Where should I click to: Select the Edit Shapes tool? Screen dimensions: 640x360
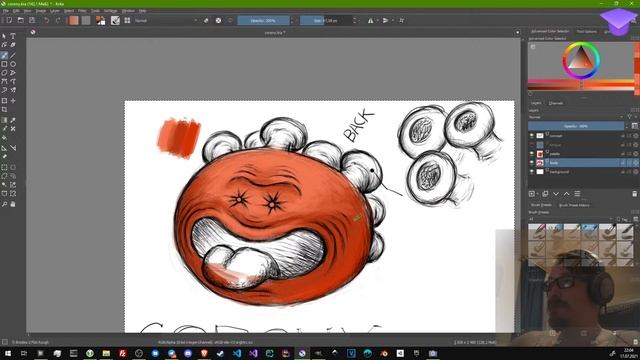point(4,45)
